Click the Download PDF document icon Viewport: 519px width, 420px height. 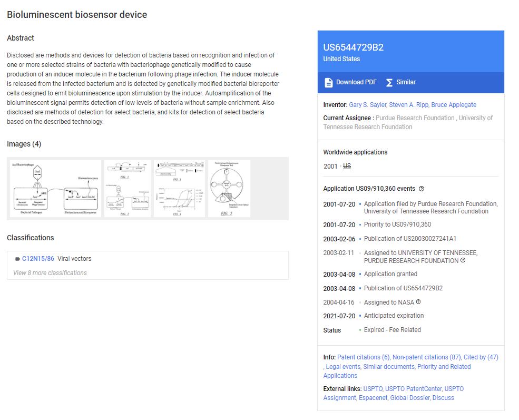pyautogui.click(x=328, y=82)
